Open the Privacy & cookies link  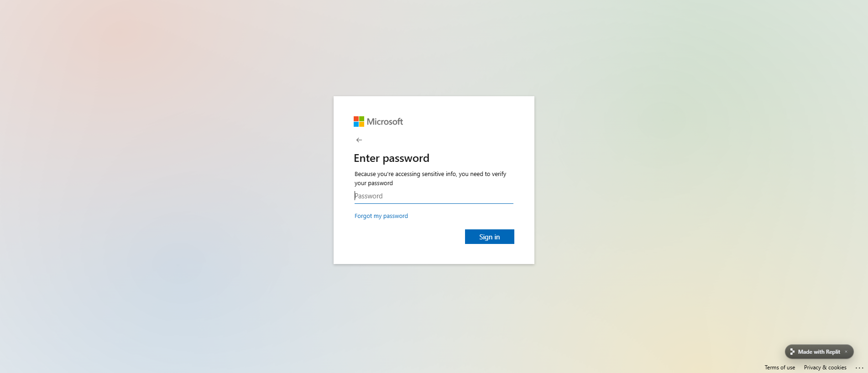coord(825,368)
